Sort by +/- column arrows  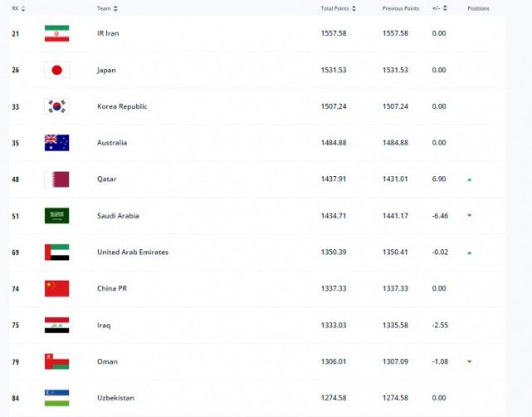pyautogui.click(x=445, y=8)
